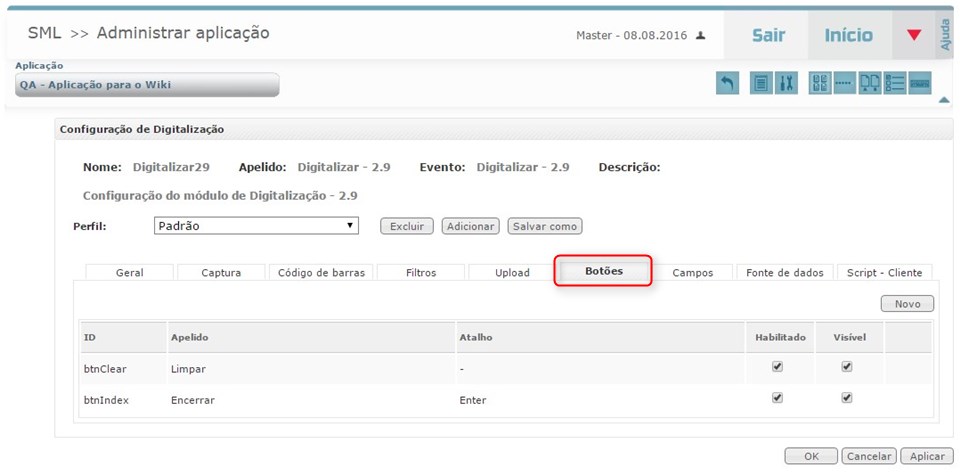960x475 pixels.
Task: Toggle Visível checkbox for btnIndex
Action: click(847, 398)
